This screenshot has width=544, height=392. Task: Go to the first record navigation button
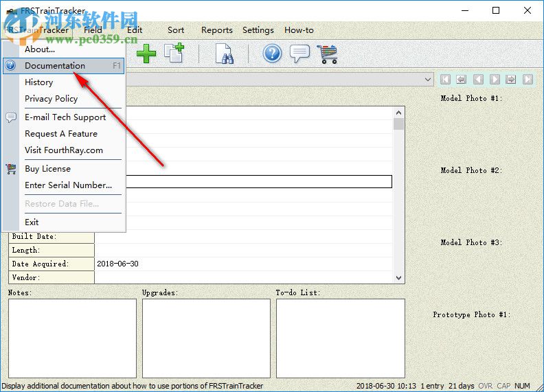(x=445, y=80)
